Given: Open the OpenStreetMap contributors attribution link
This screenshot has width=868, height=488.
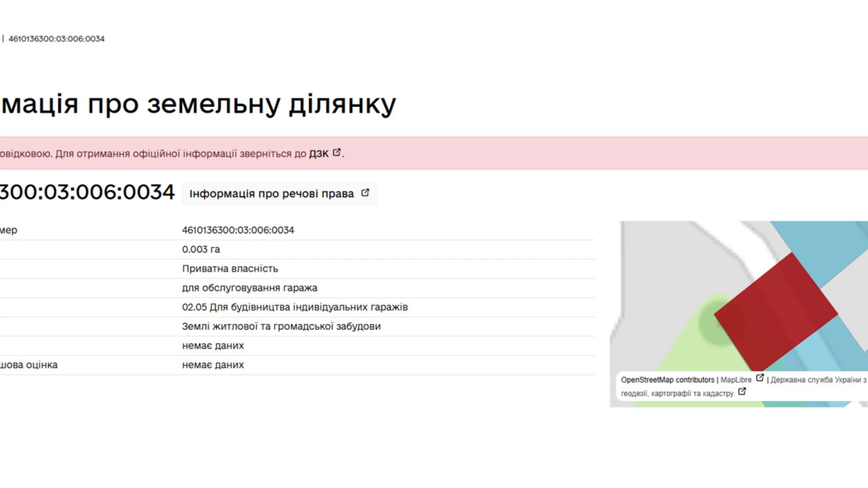Looking at the screenshot, I should click(667, 380).
